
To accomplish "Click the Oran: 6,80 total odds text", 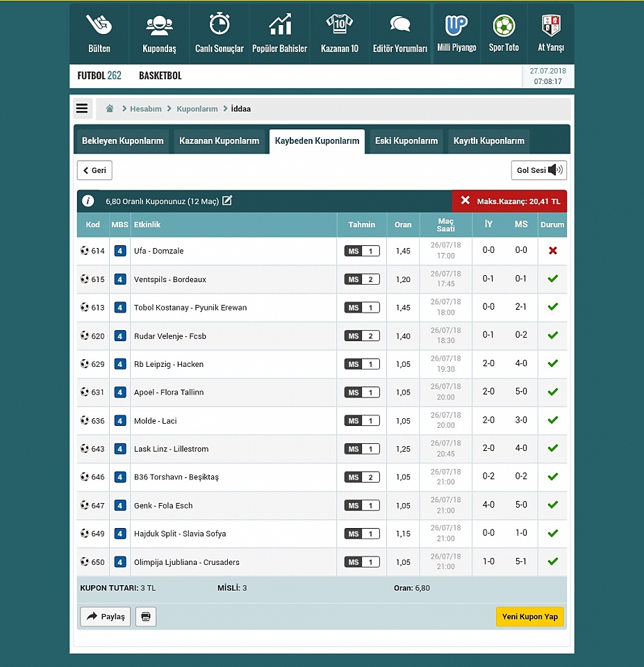I will [x=412, y=588].
